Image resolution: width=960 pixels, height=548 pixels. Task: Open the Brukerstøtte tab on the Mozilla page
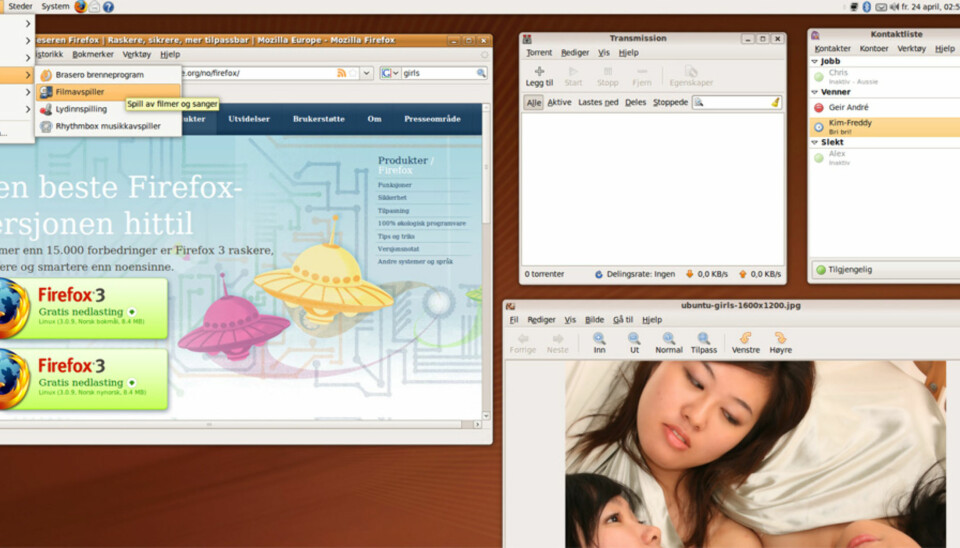click(318, 119)
